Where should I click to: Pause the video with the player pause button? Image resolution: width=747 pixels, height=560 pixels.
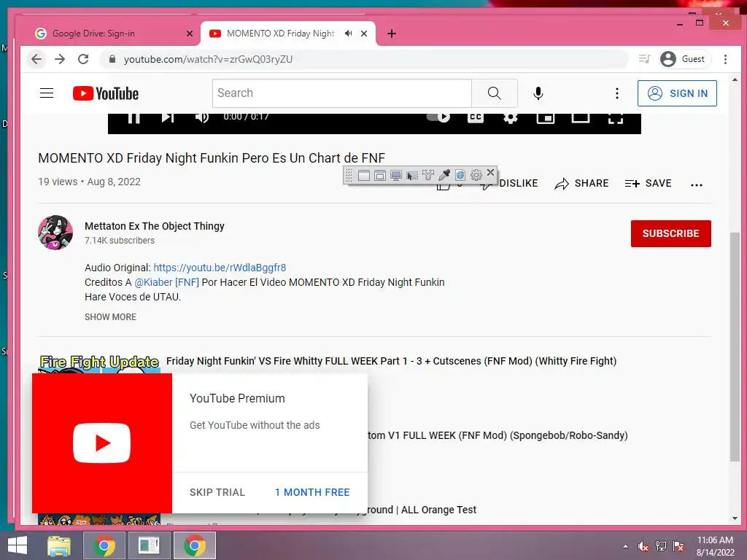134,117
